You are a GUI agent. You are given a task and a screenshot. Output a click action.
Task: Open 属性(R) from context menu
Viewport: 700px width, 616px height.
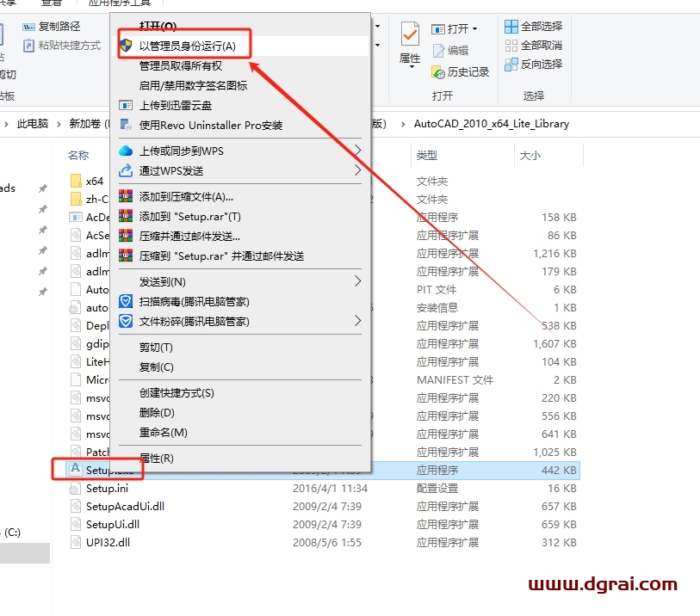point(156,459)
